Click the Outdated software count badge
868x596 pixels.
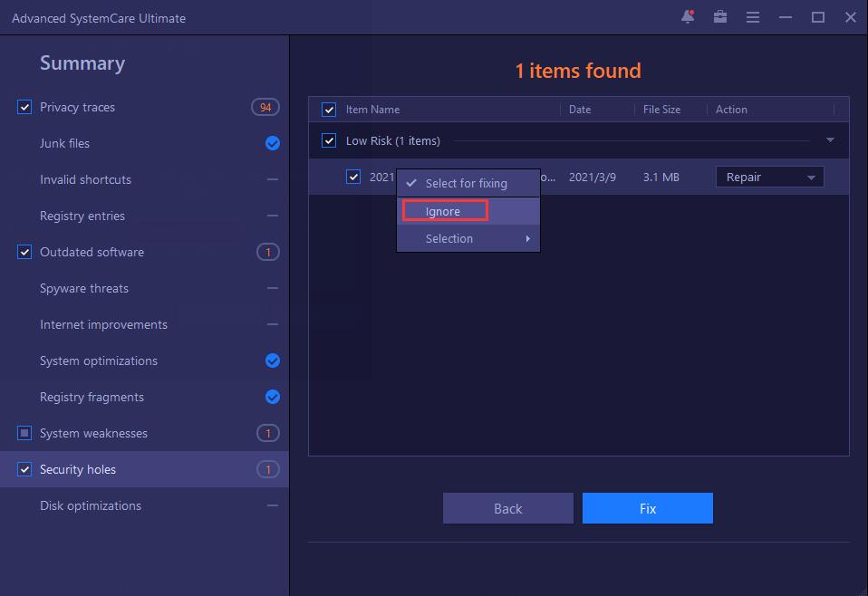point(268,253)
